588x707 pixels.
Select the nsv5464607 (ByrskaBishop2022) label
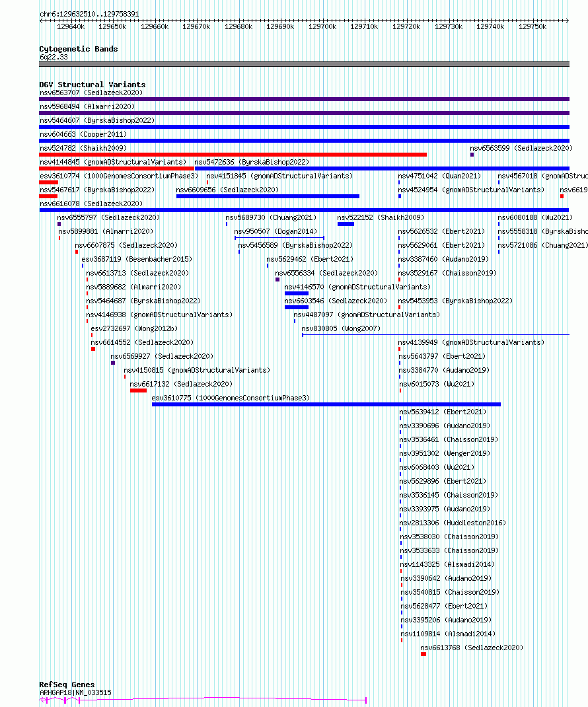[97, 120]
